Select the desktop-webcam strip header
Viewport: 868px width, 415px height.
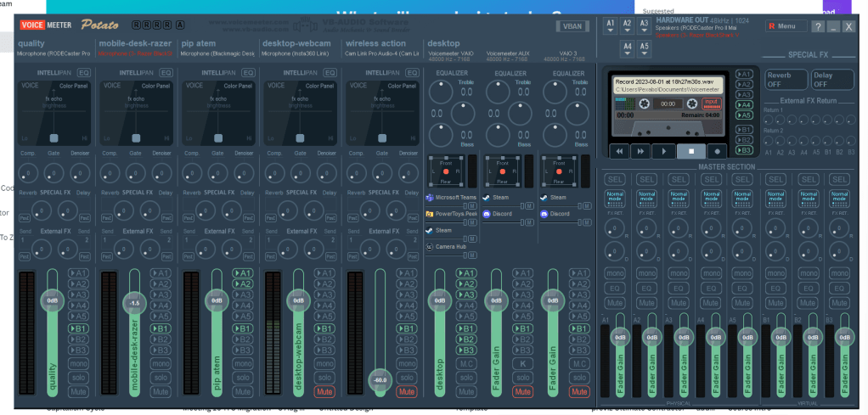[296, 43]
